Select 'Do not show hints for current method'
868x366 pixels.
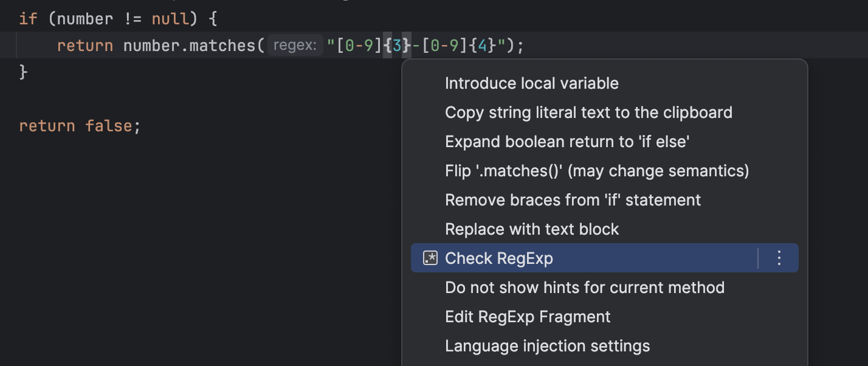pos(585,287)
